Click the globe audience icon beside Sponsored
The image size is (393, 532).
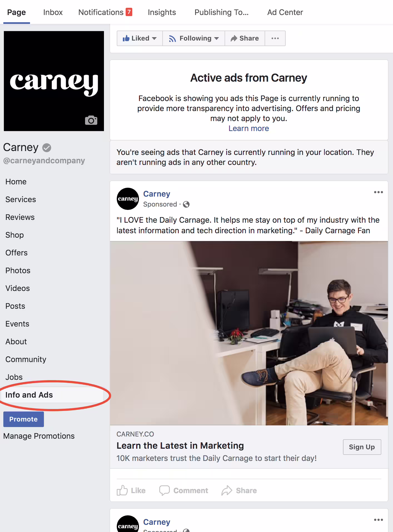pos(186,204)
